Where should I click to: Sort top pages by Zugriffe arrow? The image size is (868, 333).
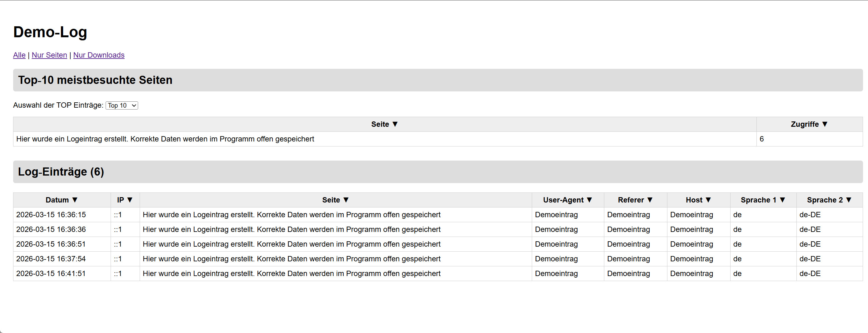(825, 124)
